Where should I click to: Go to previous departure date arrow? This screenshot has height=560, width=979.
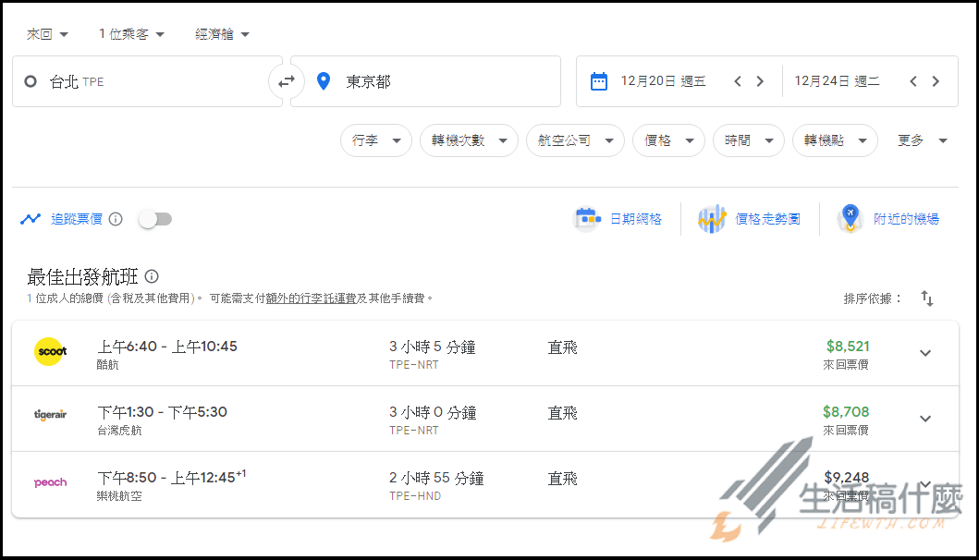click(x=738, y=81)
